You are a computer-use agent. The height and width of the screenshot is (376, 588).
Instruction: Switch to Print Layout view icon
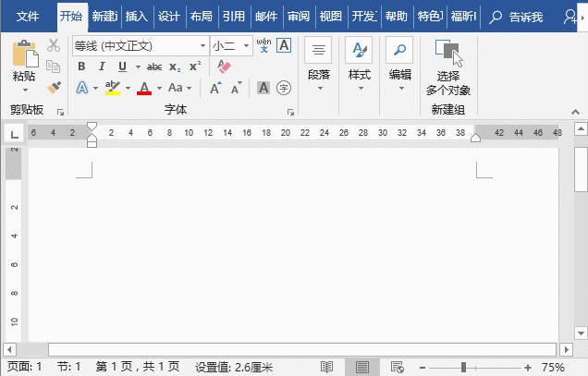click(x=361, y=367)
